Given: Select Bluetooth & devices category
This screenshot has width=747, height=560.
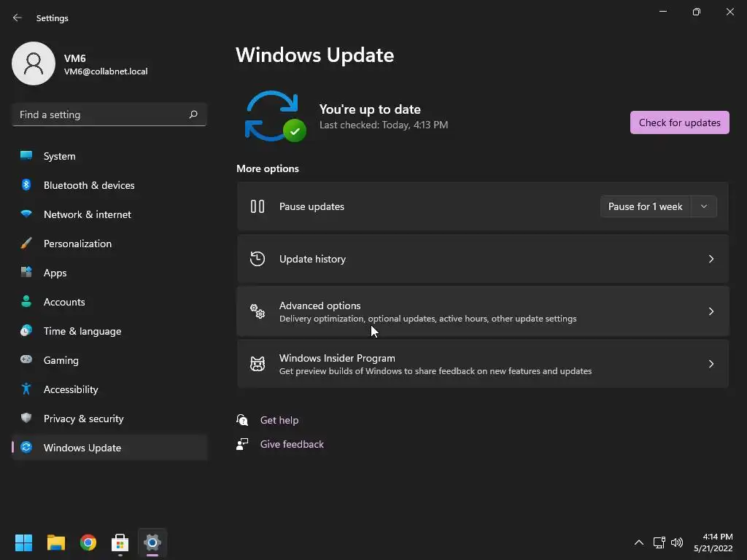Looking at the screenshot, I should pos(109,185).
